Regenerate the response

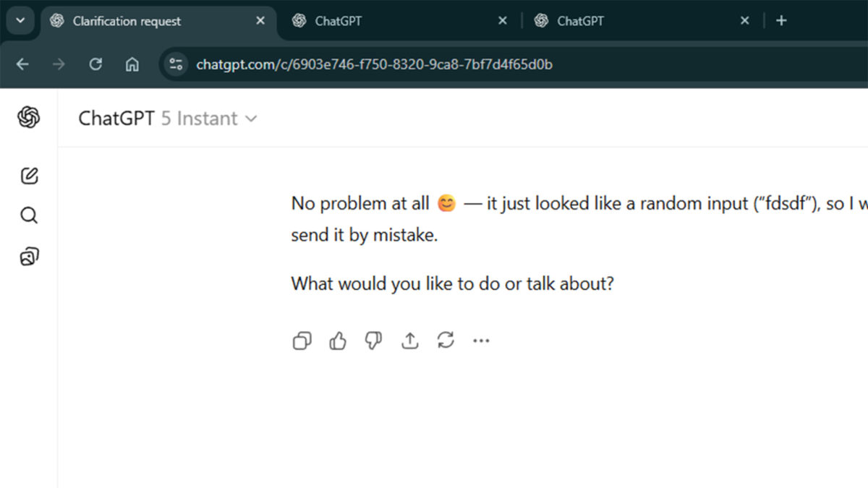point(446,341)
